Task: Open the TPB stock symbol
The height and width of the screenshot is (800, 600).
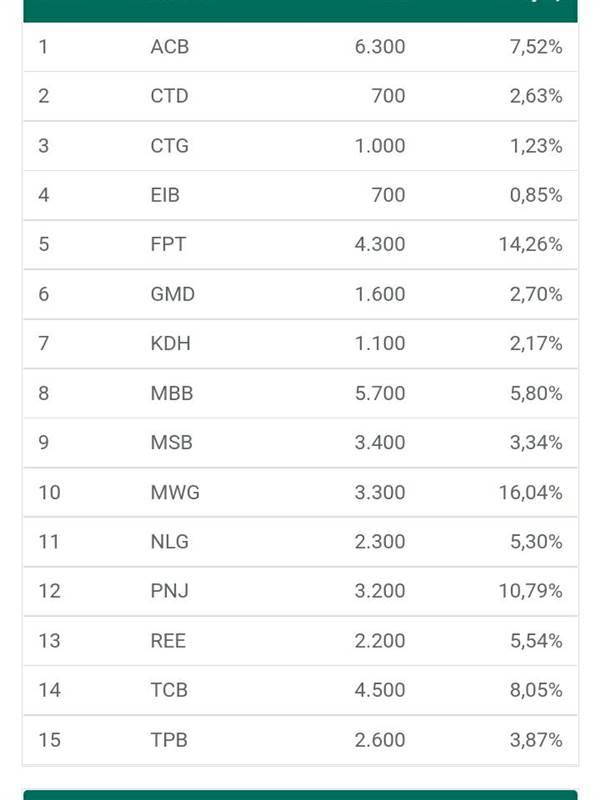Action: pyautogui.click(x=169, y=740)
